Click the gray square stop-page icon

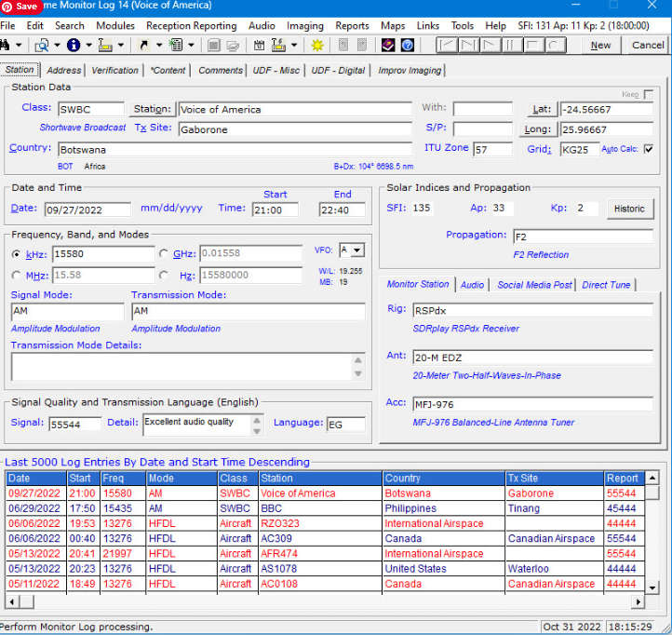click(x=213, y=45)
